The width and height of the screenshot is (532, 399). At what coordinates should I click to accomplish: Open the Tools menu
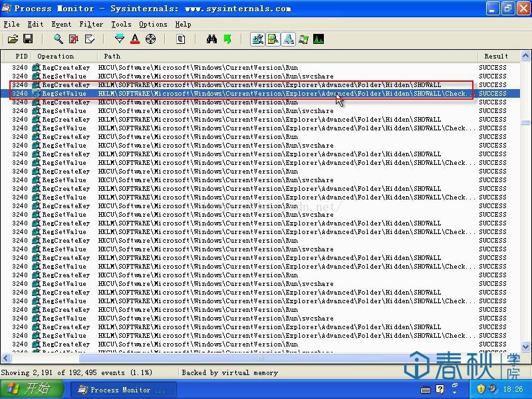click(x=121, y=24)
